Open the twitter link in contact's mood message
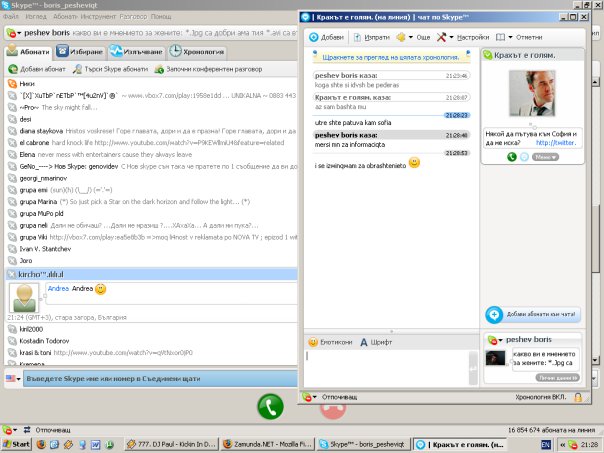Image resolution: width=604 pixels, height=453 pixels. click(556, 143)
